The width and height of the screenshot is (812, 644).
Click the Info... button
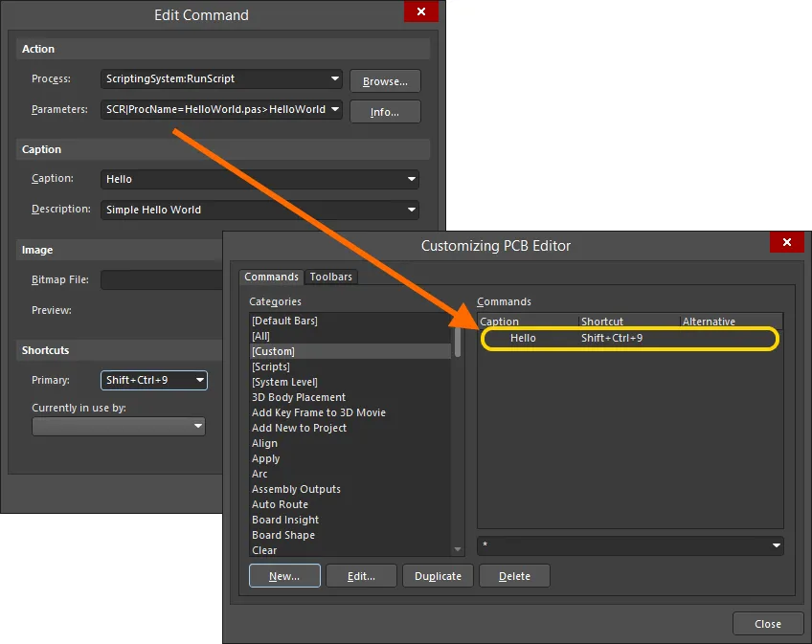tap(385, 112)
